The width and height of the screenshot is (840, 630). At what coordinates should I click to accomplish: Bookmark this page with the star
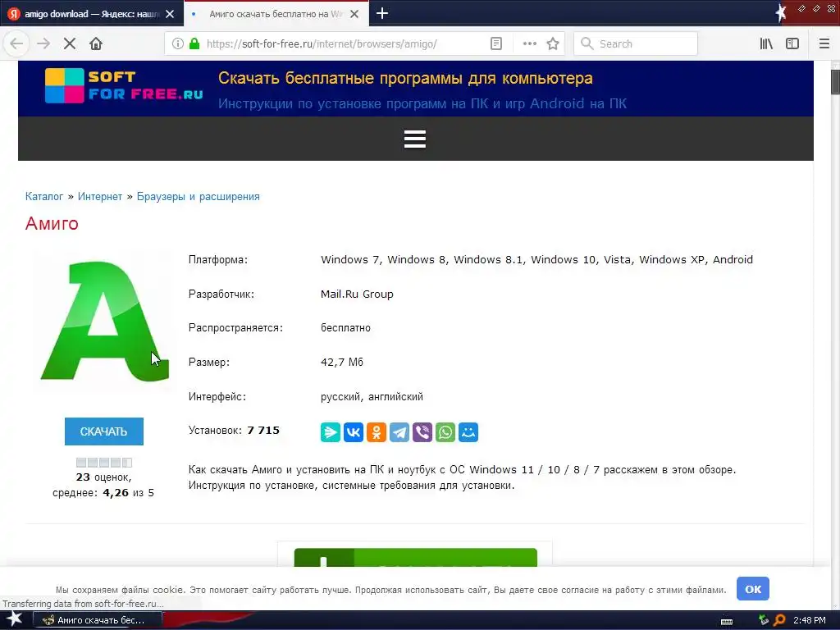pos(553,43)
